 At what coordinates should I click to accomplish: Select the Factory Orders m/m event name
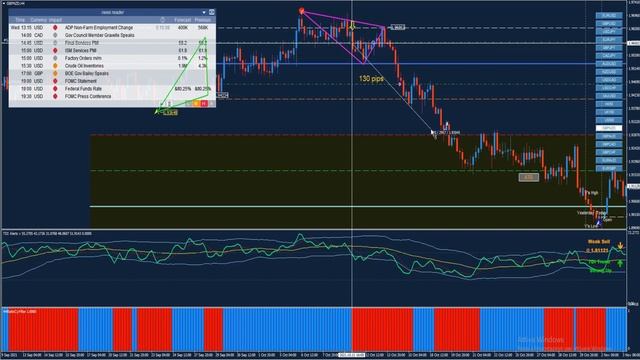[83, 58]
